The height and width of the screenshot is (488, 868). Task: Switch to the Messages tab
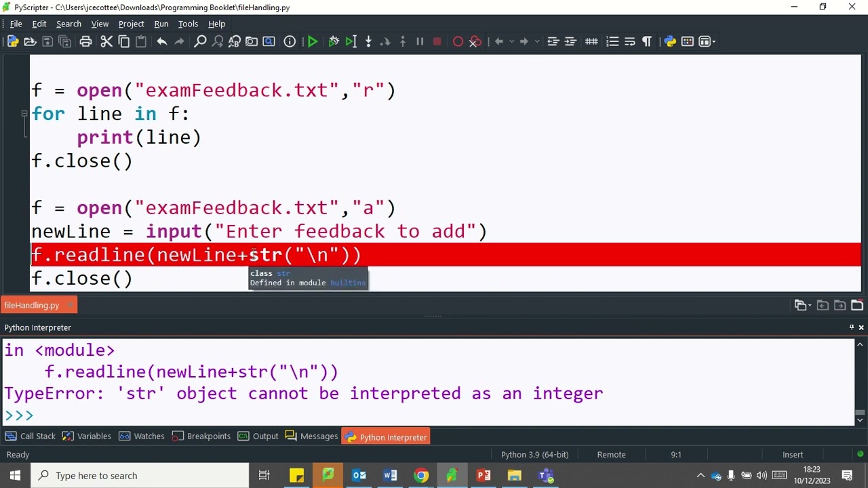coord(312,436)
